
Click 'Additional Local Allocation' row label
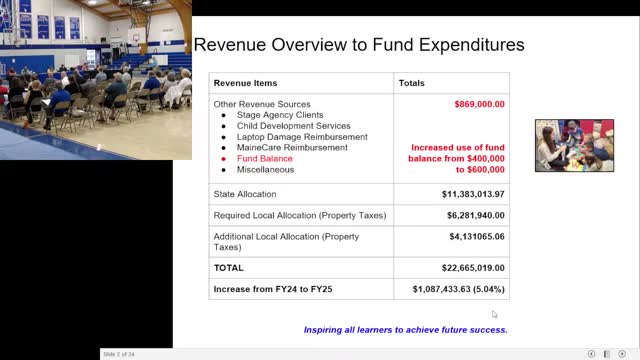[286, 242]
